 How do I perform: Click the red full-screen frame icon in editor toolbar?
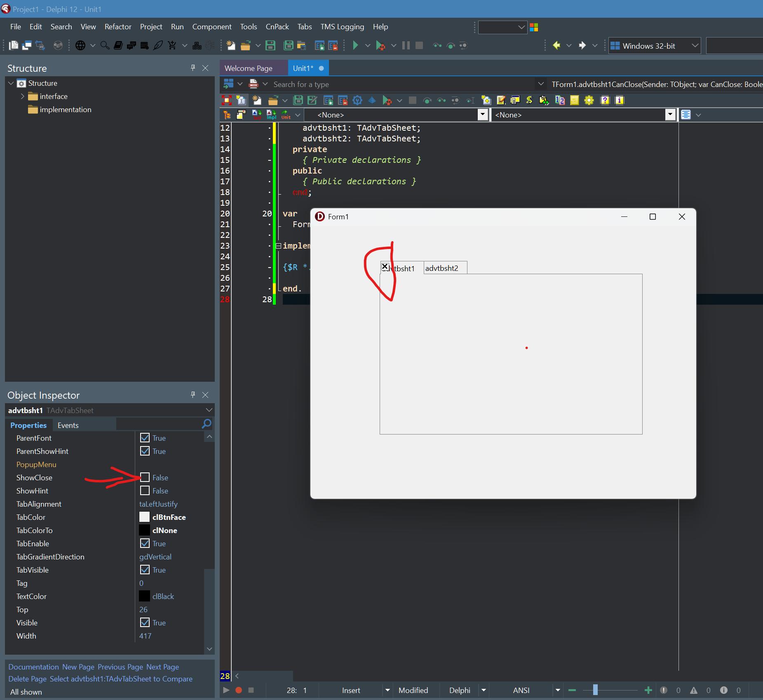226,100
